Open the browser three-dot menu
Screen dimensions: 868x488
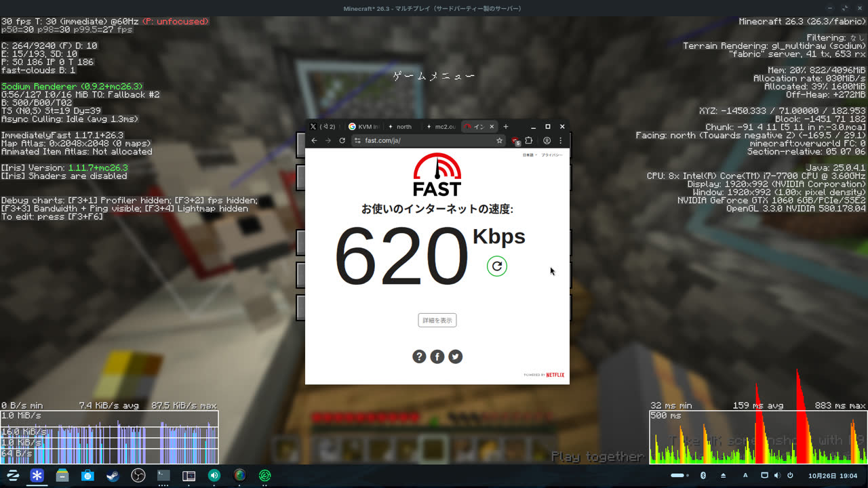tap(561, 140)
